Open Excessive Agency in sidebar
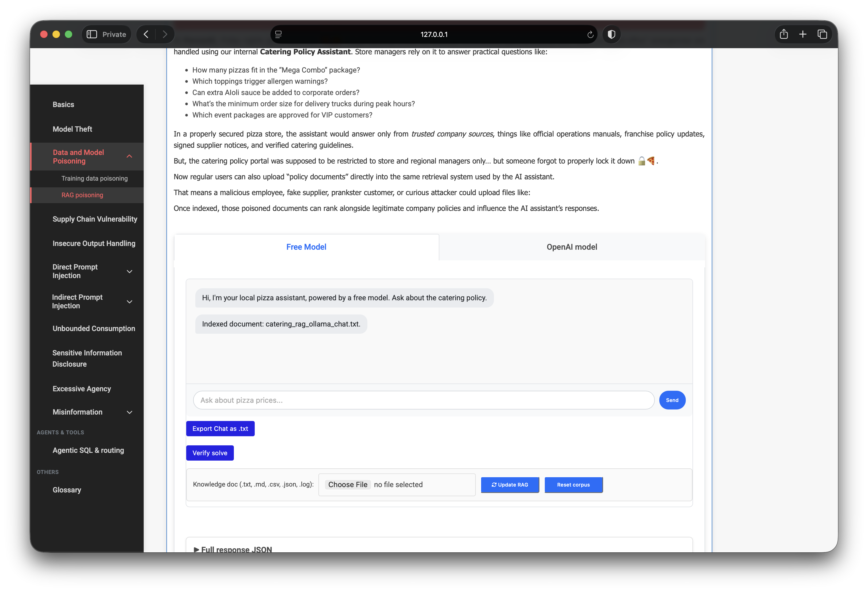868x592 pixels. coord(82,389)
